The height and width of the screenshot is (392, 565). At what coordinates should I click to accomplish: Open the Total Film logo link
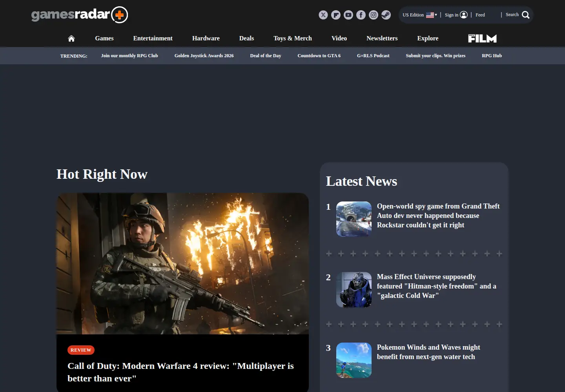tap(482, 38)
